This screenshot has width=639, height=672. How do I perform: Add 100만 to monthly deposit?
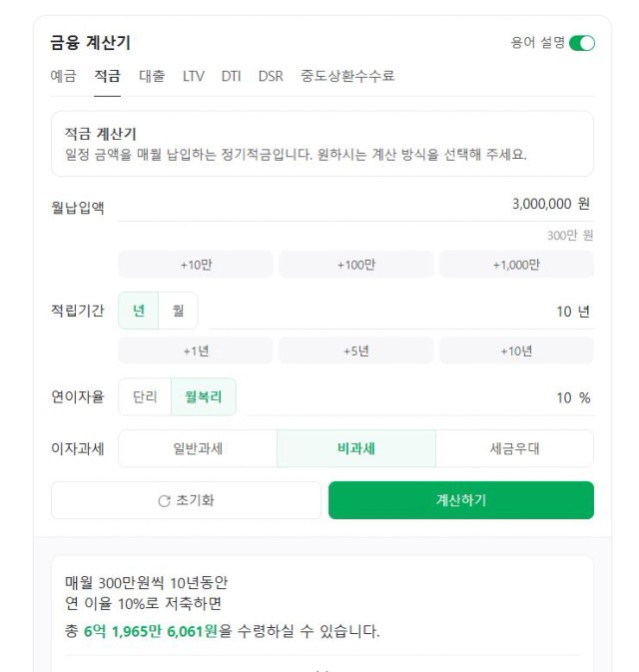[356, 265]
